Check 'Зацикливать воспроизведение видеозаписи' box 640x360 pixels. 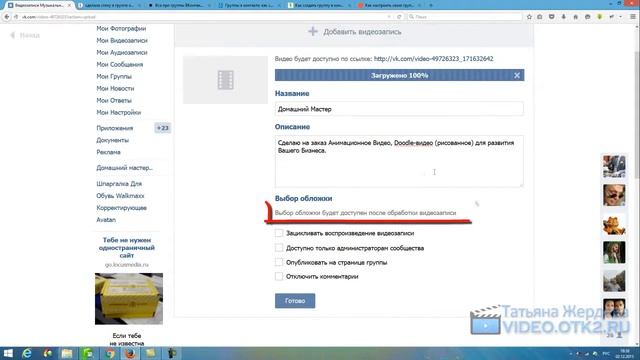coord(279,233)
